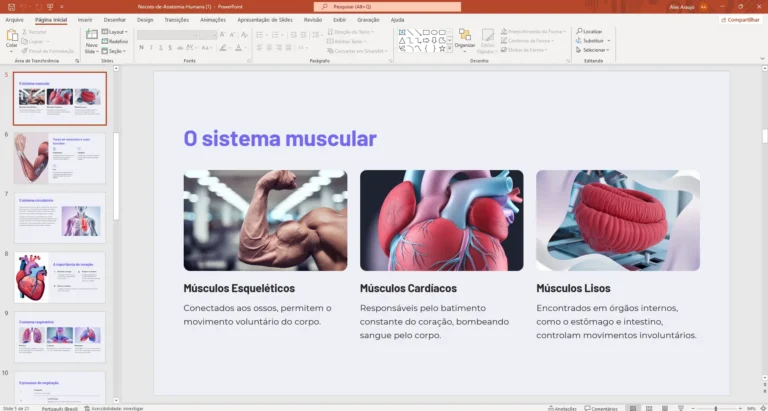This screenshot has width=768, height=411.
Task: Select the star shape in gallery
Action: pyautogui.click(x=442, y=48)
